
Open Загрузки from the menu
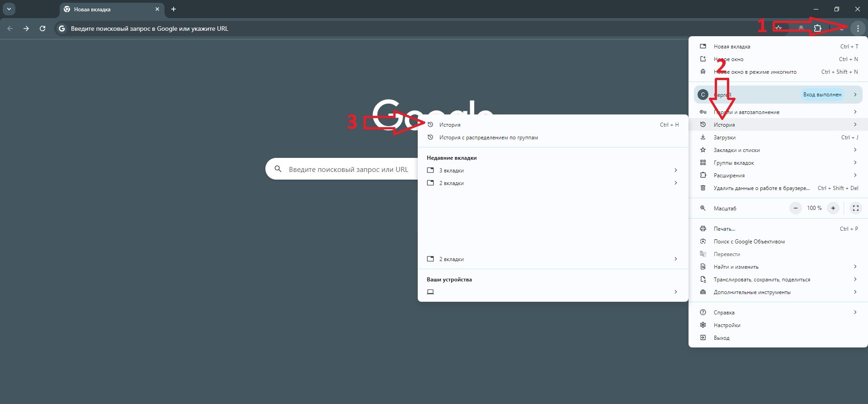tap(778, 137)
